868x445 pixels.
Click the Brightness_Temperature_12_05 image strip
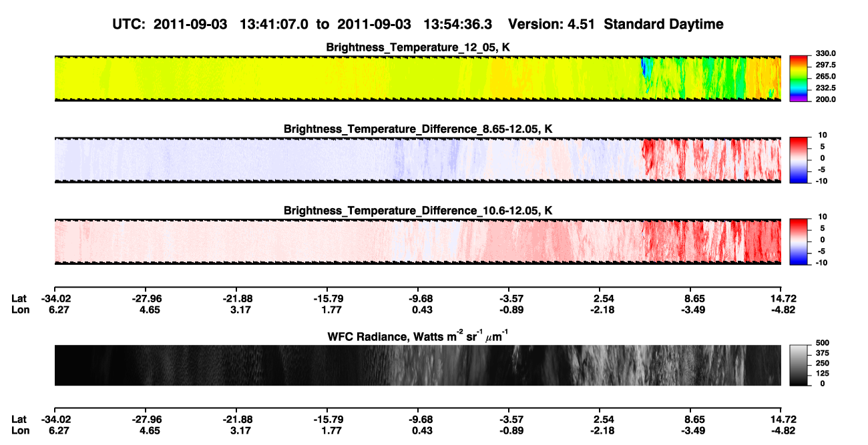[x=417, y=78]
